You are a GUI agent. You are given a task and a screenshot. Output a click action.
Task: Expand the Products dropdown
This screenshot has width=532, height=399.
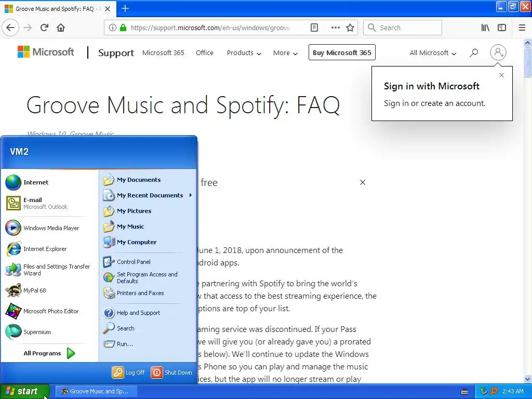[x=244, y=52]
